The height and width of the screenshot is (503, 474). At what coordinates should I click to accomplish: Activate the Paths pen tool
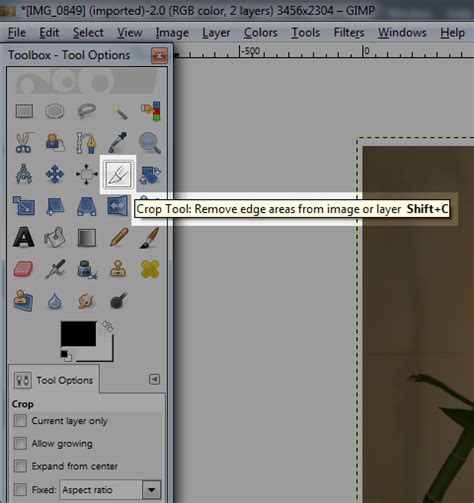[86, 143]
